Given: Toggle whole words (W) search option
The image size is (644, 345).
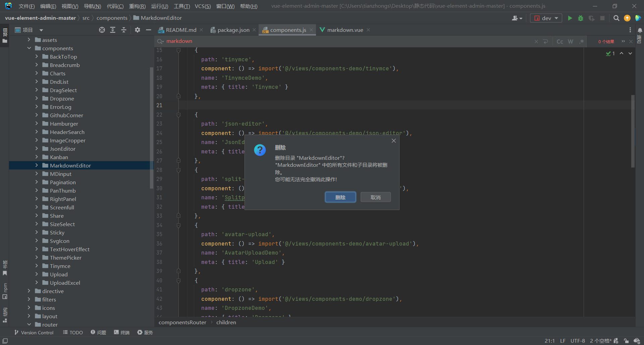Looking at the screenshot, I should click(571, 42).
